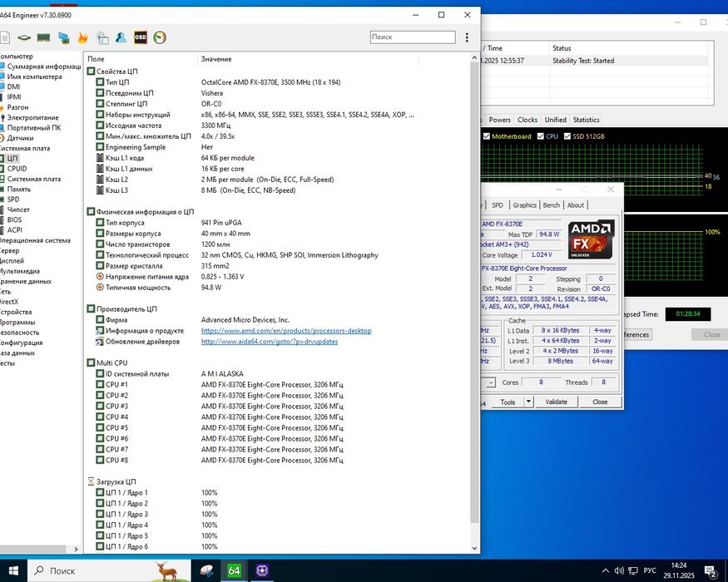Switch to the Powers tab
The width and height of the screenshot is (728, 582).
coord(499,120)
